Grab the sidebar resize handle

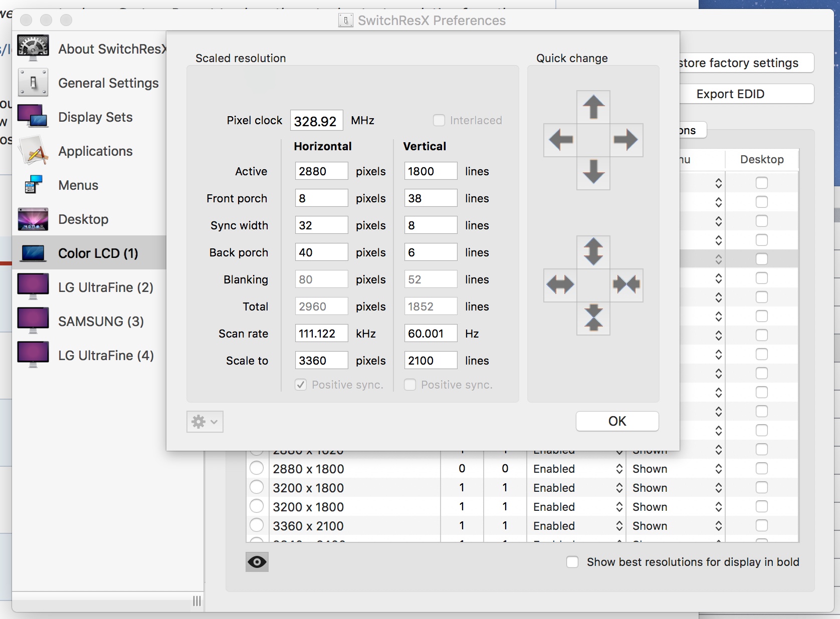point(197,601)
